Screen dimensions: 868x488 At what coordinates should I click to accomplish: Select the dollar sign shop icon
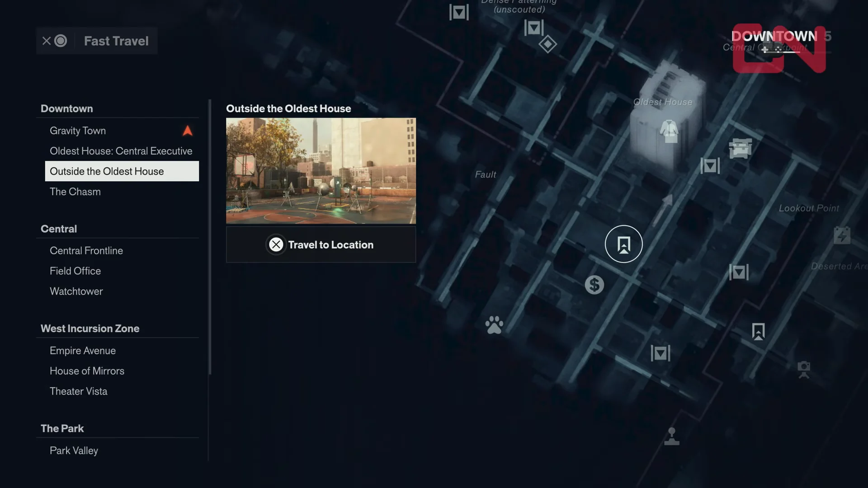[594, 285]
